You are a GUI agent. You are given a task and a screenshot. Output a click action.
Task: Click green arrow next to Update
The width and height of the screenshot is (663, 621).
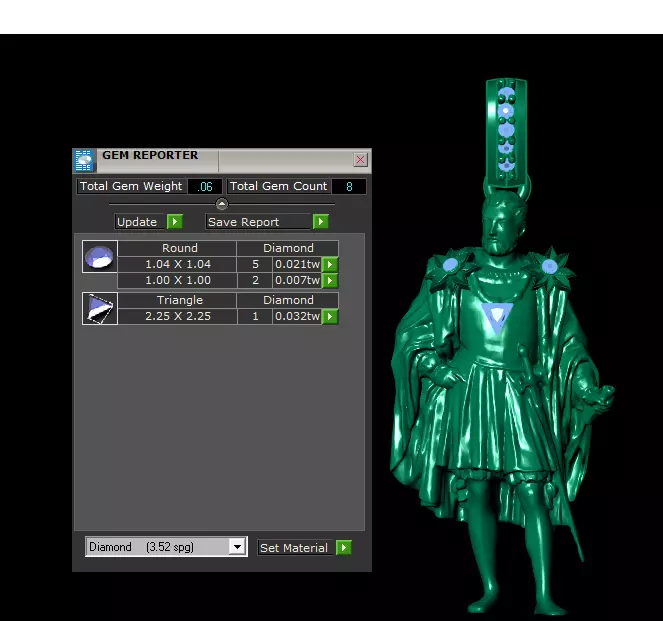(175, 222)
